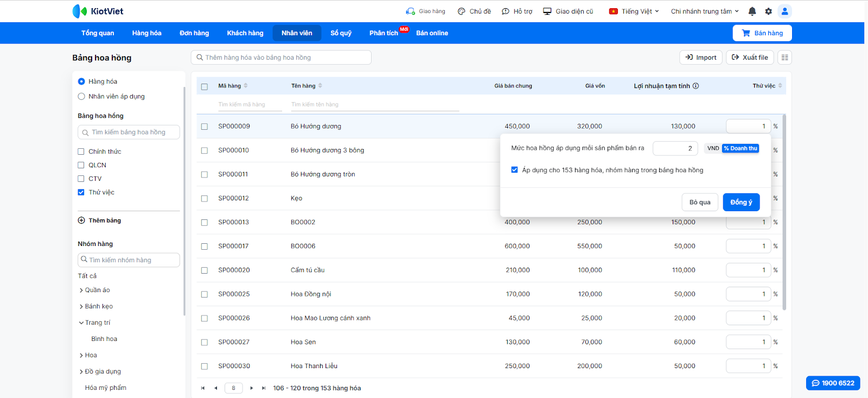Open the Tiếng Việt language dropdown
Image resolution: width=868 pixels, height=398 pixels.
pyautogui.click(x=634, y=11)
